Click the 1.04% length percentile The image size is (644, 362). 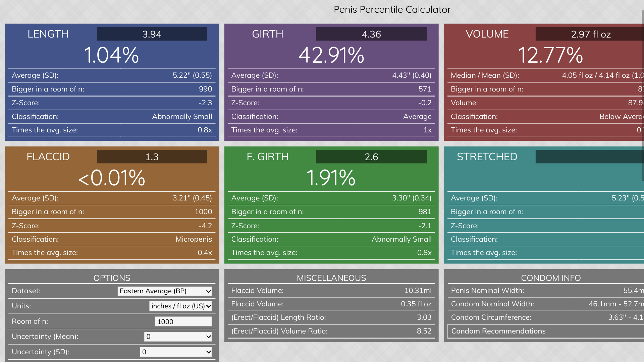111,55
